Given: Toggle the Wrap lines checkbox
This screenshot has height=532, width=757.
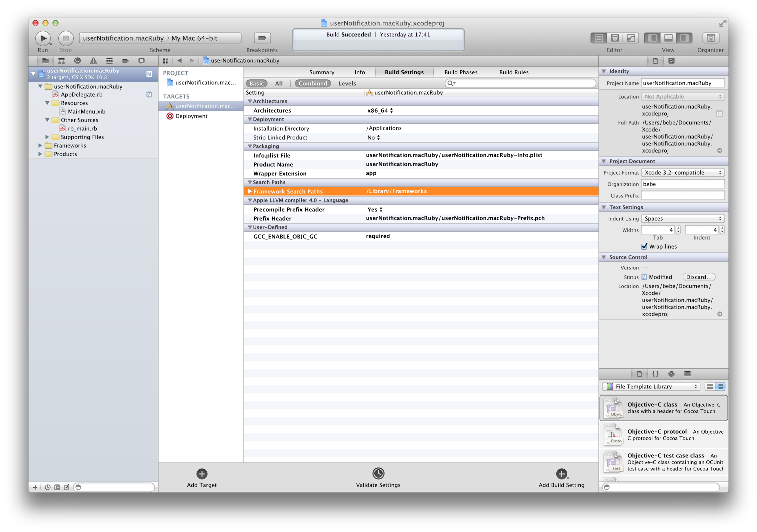Looking at the screenshot, I should [644, 246].
